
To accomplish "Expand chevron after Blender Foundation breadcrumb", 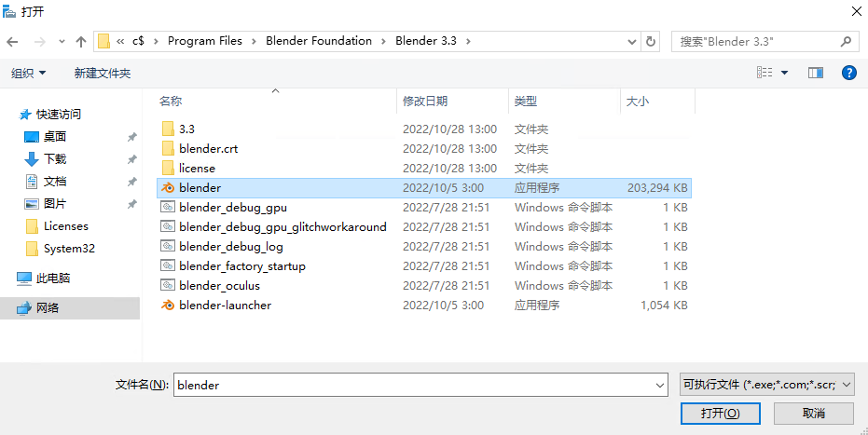I will point(383,42).
